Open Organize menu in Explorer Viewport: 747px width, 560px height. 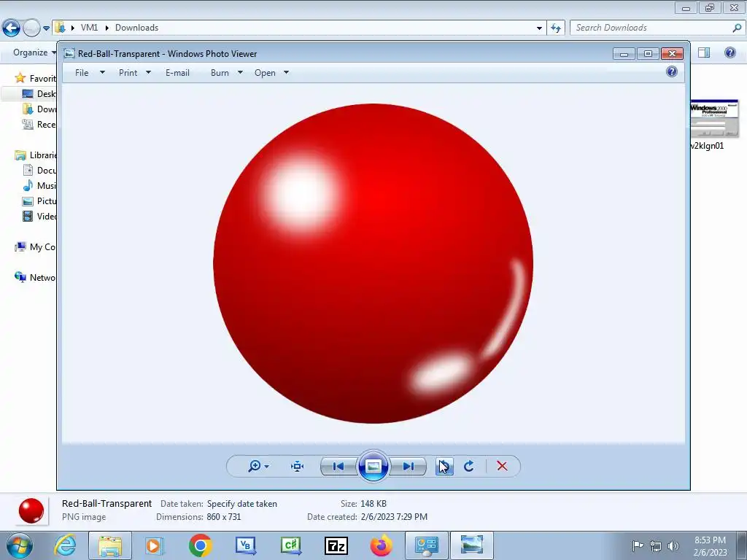[x=34, y=52]
